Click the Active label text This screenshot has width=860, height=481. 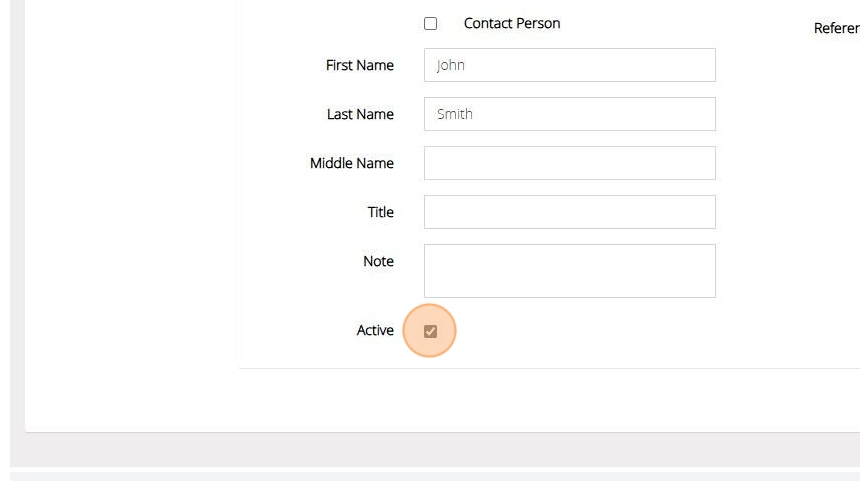click(375, 330)
